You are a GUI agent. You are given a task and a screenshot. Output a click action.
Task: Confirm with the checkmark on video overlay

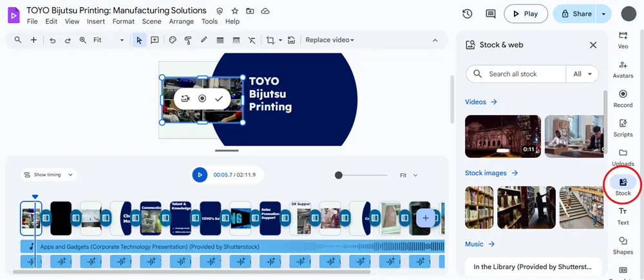coord(219,98)
